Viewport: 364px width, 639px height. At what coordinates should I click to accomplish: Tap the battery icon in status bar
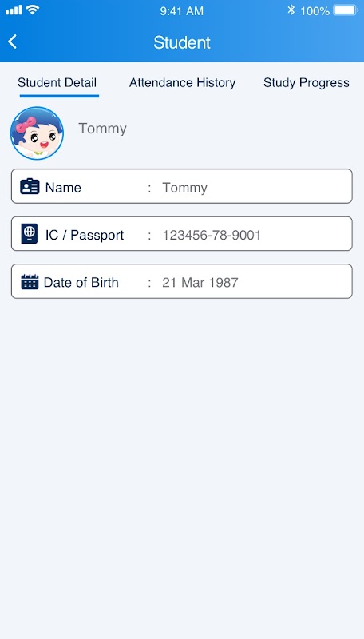tap(346, 10)
